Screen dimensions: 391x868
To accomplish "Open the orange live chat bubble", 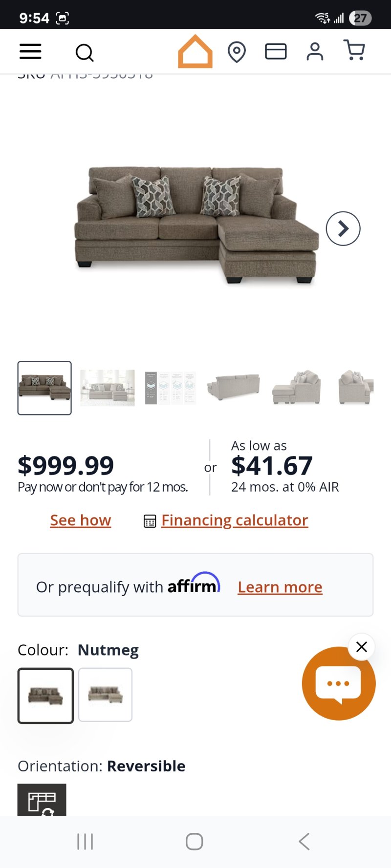I will coord(338,683).
